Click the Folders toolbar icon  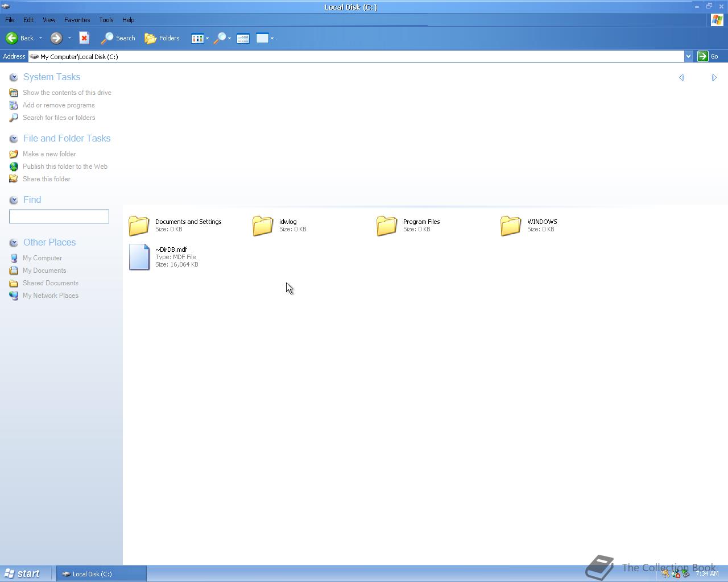(x=162, y=38)
